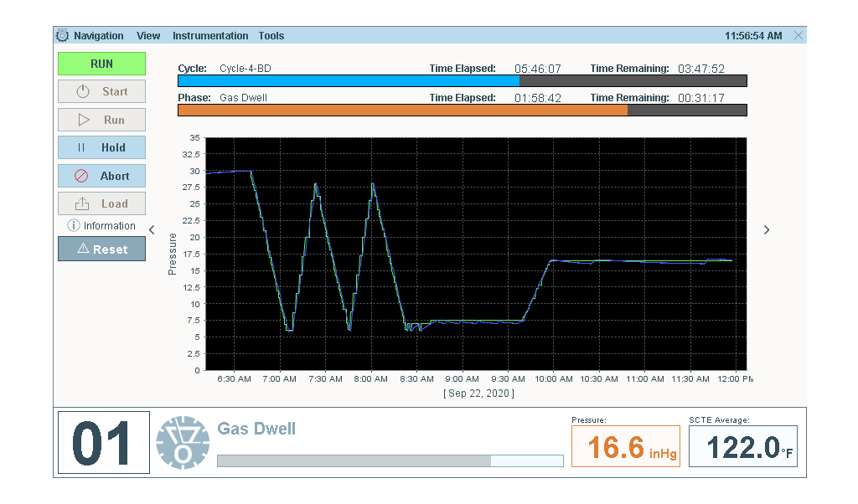Click the power icon on the Start button
Screen dimensions: 858x504
coord(83,92)
